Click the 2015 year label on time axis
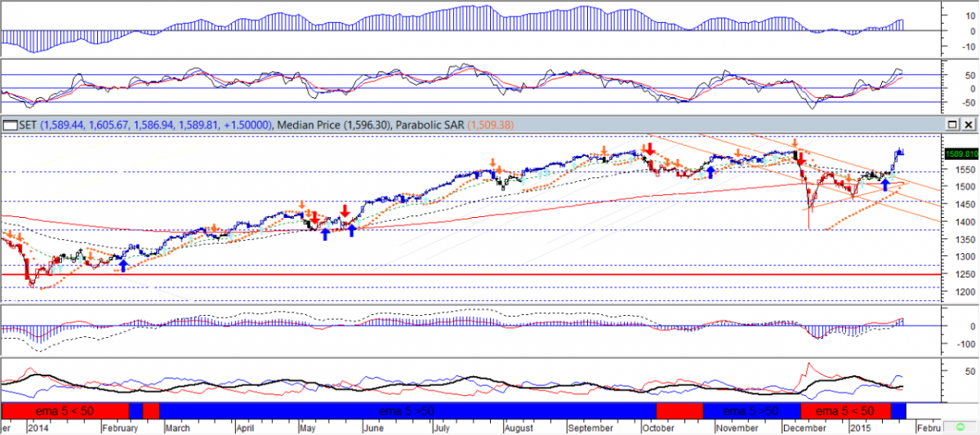 pyautogui.click(x=862, y=427)
